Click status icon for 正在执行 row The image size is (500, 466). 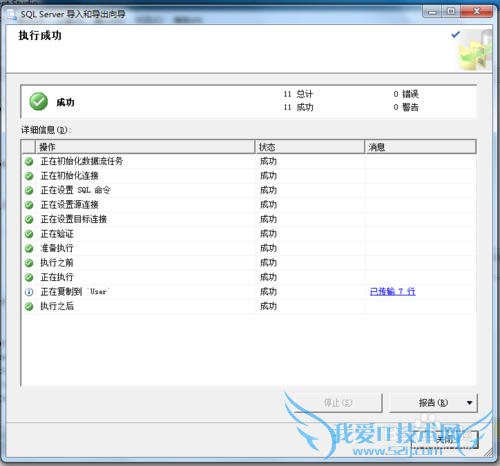point(29,277)
